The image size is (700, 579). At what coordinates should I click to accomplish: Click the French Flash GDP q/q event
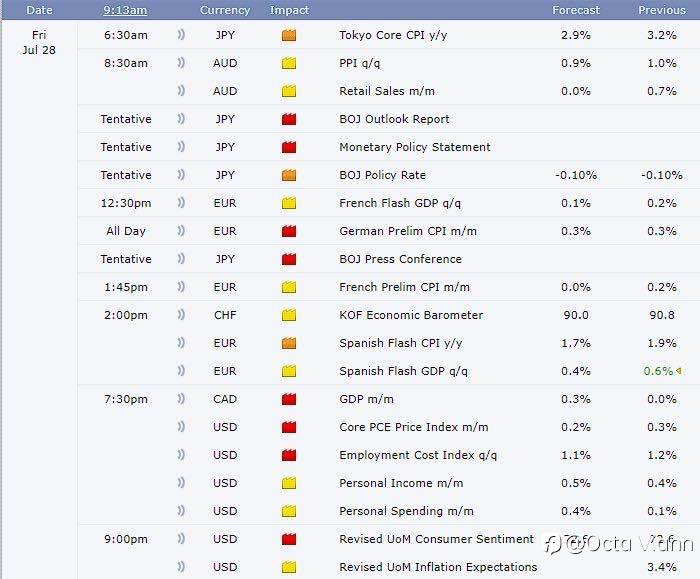point(400,203)
